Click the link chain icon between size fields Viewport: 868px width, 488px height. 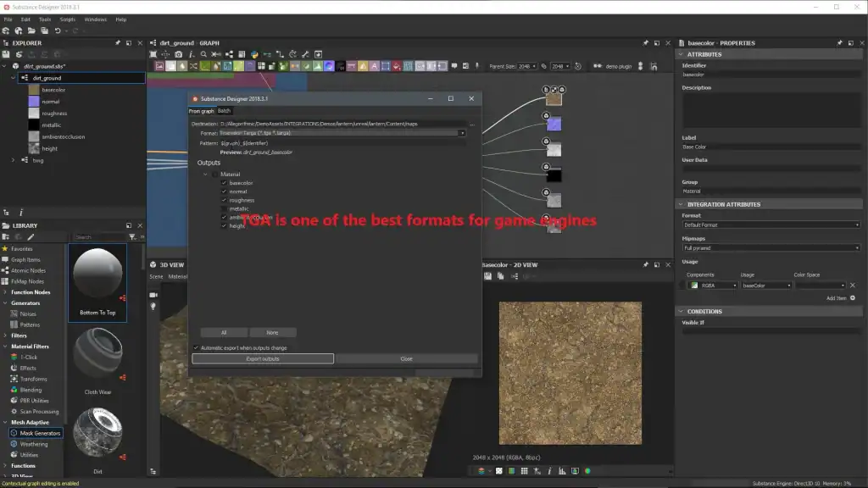click(x=543, y=66)
